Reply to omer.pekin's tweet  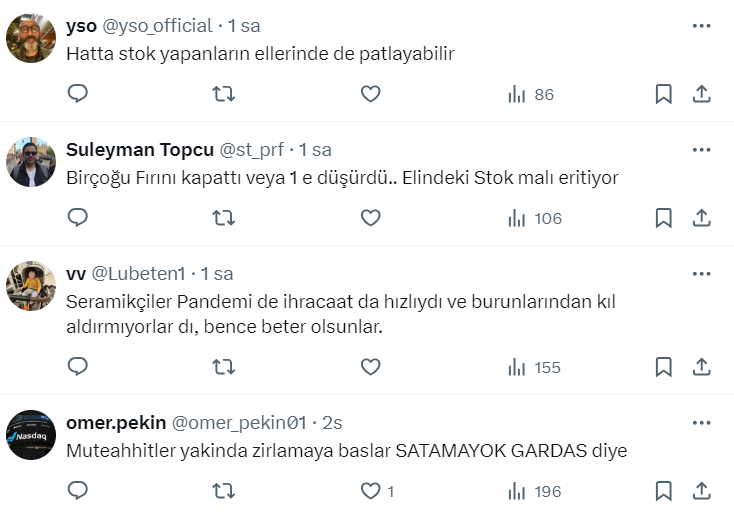point(78,491)
